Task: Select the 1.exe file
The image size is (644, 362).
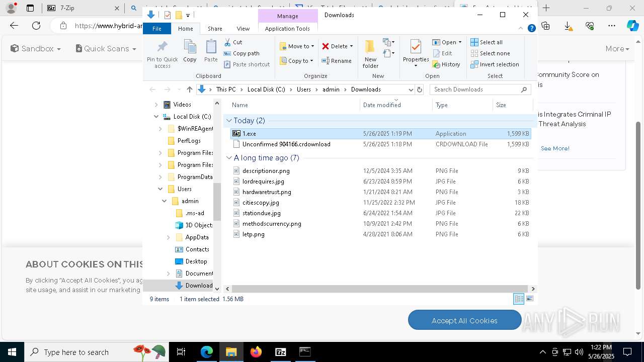Action: coord(380,134)
